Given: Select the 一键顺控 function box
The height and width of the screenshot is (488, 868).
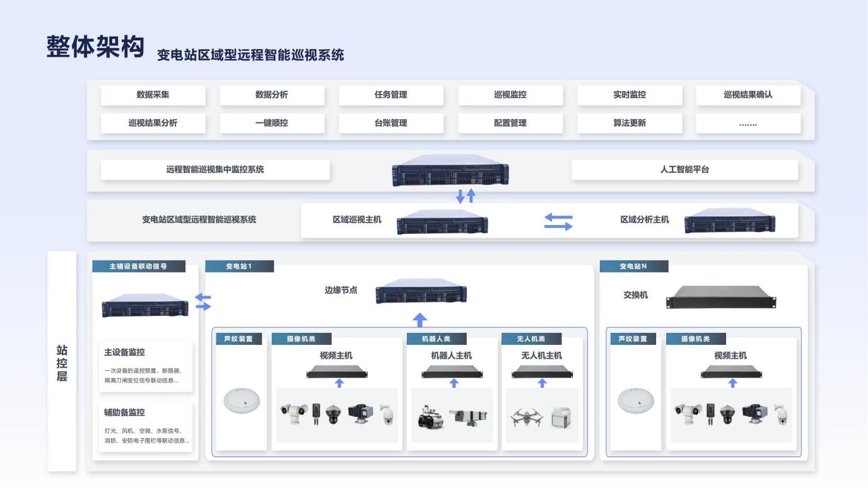Looking at the screenshot, I should [272, 124].
